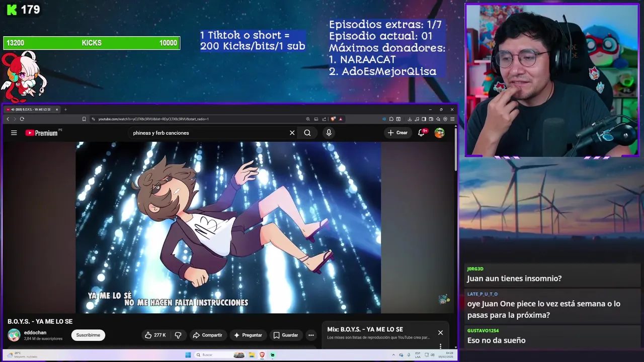Open browser zoom magnifier in address bar
This screenshot has width=644, height=362.
[x=308, y=119]
